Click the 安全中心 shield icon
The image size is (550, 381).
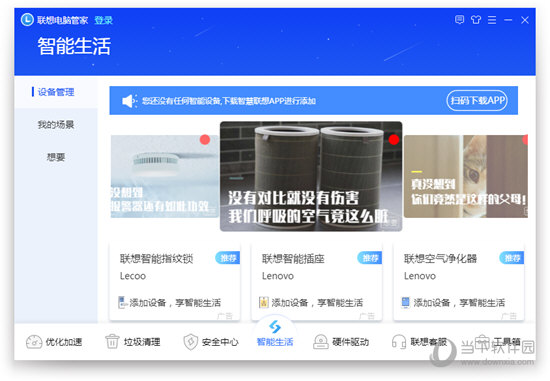(191, 342)
